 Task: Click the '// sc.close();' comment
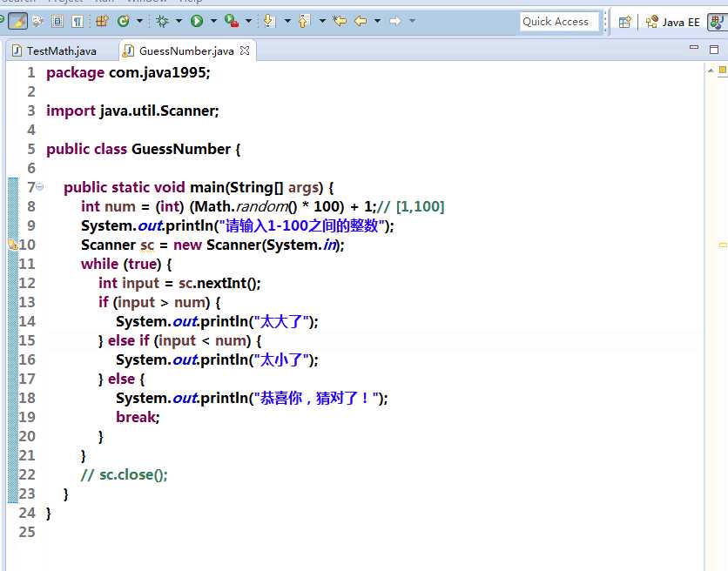point(124,475)
